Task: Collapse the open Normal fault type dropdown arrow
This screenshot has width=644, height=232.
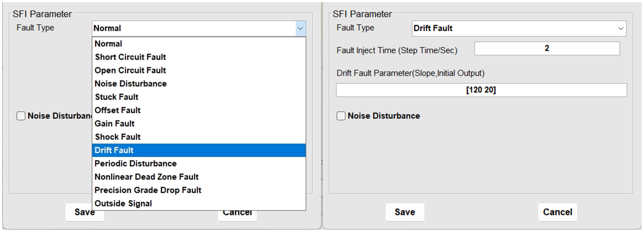Action: pyautogui.click(x=300, y=28)
